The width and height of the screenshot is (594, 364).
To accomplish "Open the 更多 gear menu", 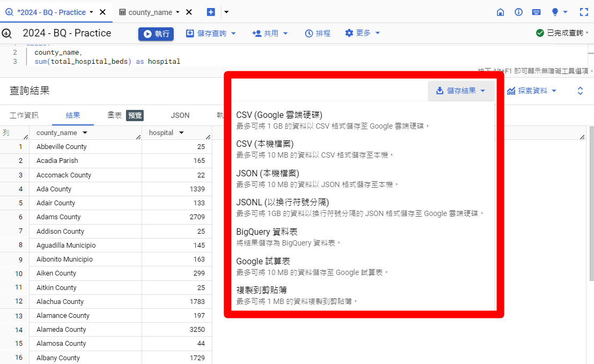I will 362,33.
